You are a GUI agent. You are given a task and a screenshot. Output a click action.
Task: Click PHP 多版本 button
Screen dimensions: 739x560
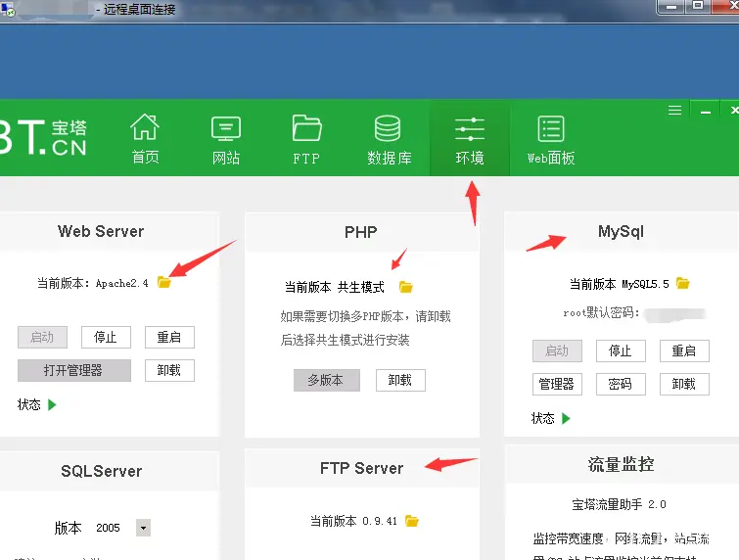coord(327,380)
